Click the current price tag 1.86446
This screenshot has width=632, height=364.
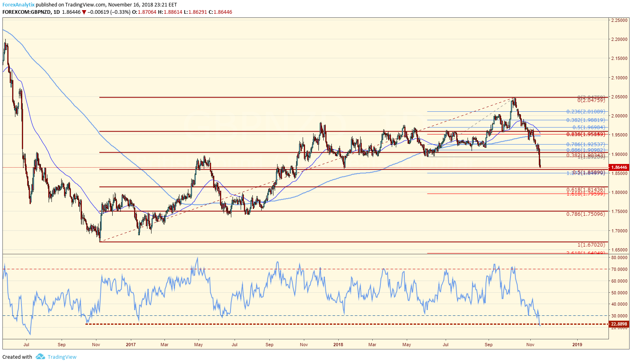[619, 167]
